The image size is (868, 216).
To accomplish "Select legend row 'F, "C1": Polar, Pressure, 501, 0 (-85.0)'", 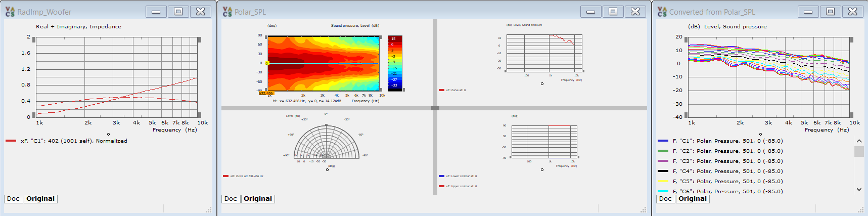I will [x=728, y=141].
